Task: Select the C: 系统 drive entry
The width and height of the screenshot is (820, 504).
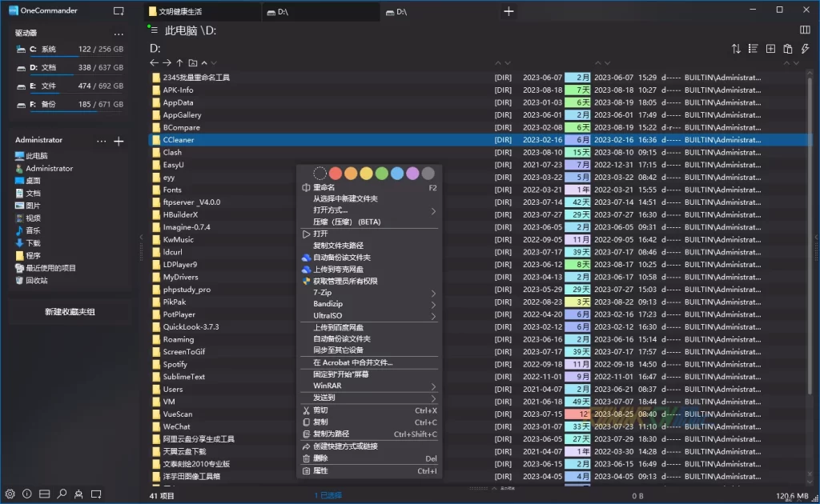Action: pyautogui.click(x=69, y=50)
